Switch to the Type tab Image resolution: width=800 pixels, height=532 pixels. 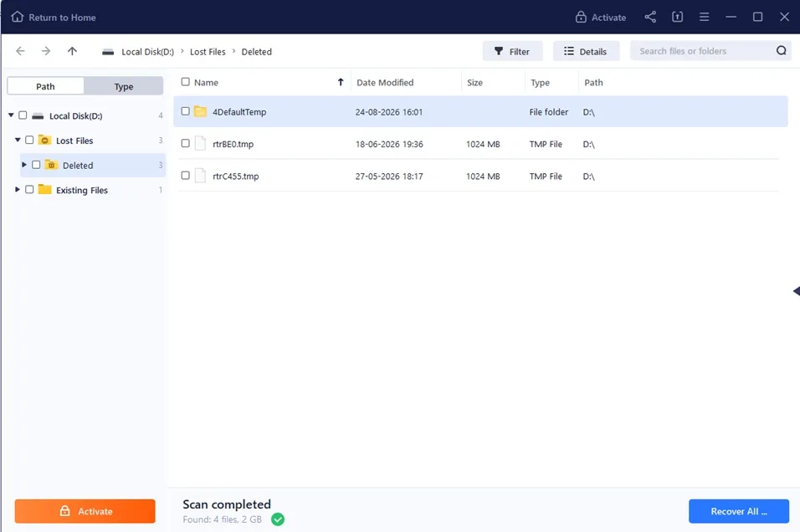click(x=124, y=86)
